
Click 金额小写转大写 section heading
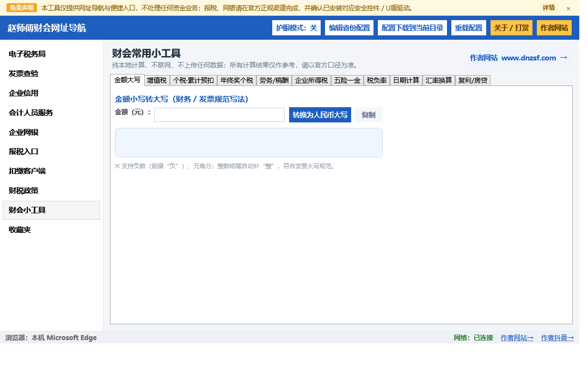click(181, 99)
